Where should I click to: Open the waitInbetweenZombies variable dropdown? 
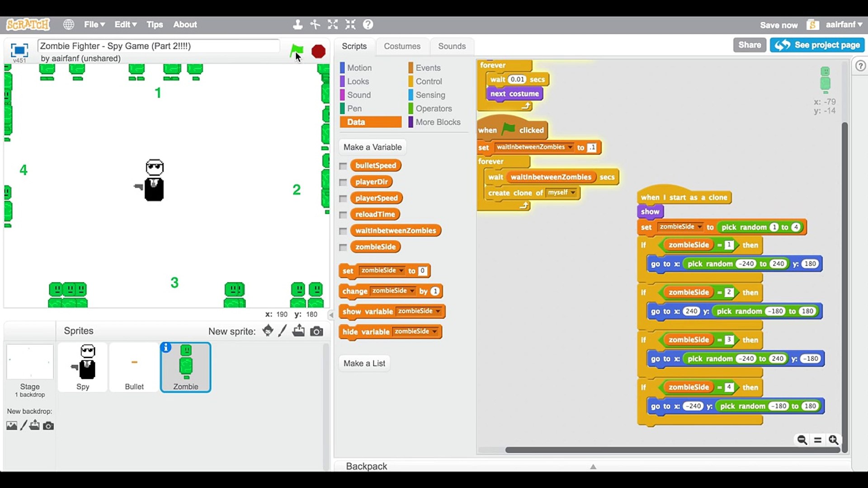coord(569,147)
